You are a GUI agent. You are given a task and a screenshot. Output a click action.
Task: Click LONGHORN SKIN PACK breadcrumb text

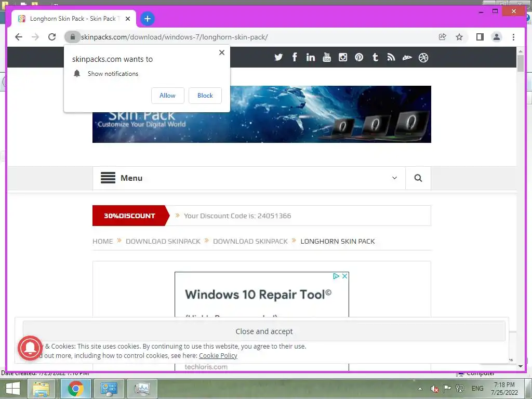338,241
